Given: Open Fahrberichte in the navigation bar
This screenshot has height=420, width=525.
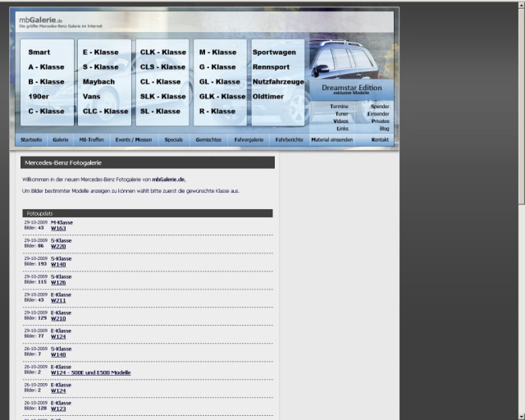Looking at the screenshot, I should [x=289, y=139].
